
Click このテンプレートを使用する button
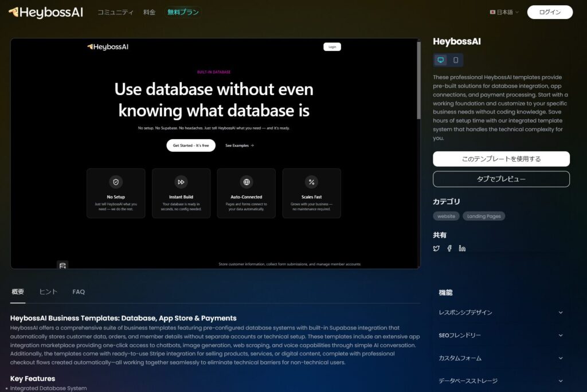[x=501, y=159]
